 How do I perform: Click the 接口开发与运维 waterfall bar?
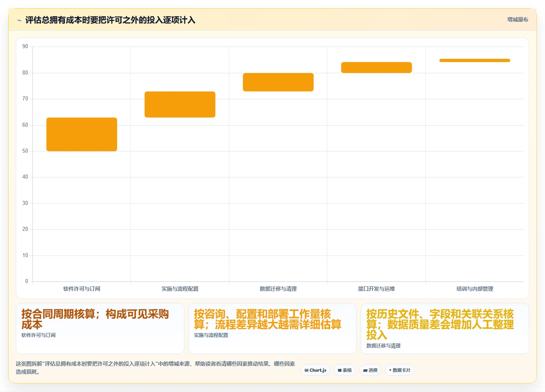[376, 68]
